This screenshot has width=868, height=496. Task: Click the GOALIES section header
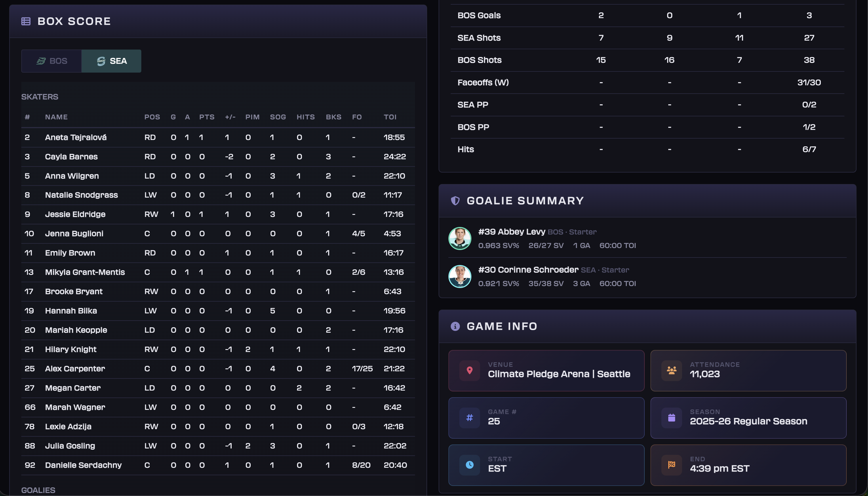pyautogui.click(x=39, y=490)
